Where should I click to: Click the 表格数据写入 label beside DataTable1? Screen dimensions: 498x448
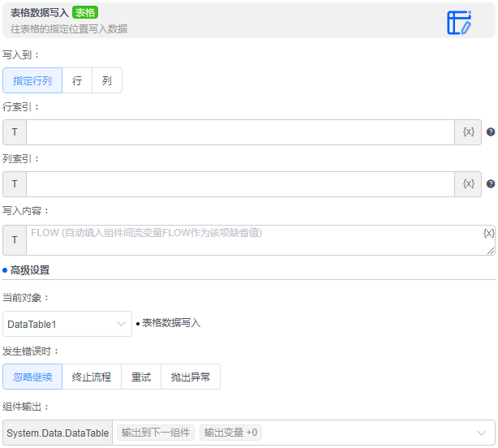(171, 323)
